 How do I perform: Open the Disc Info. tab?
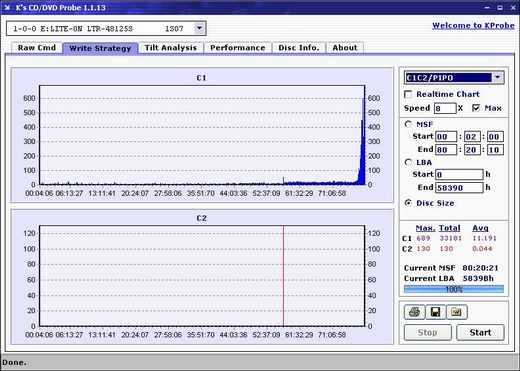(x=299, y=48)
